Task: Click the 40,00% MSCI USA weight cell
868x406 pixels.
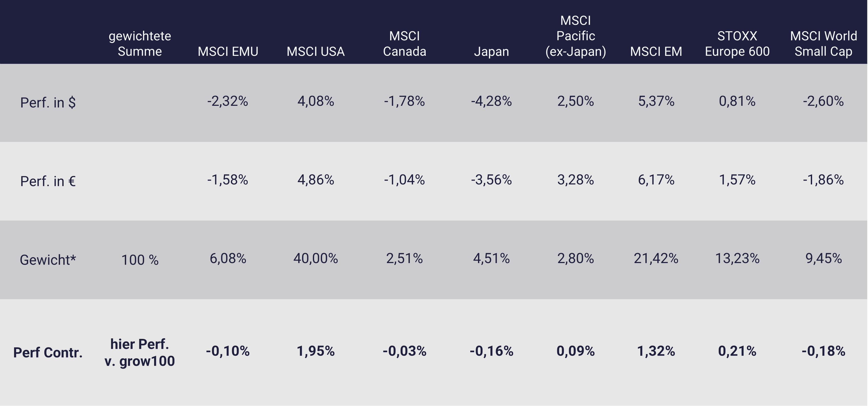Action: (315, 258)
